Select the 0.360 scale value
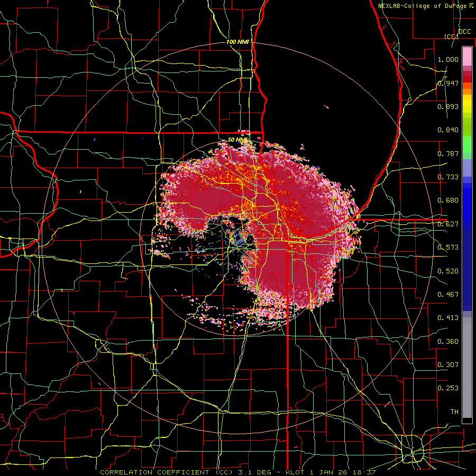The image size is (476, 476). (448, 342)
